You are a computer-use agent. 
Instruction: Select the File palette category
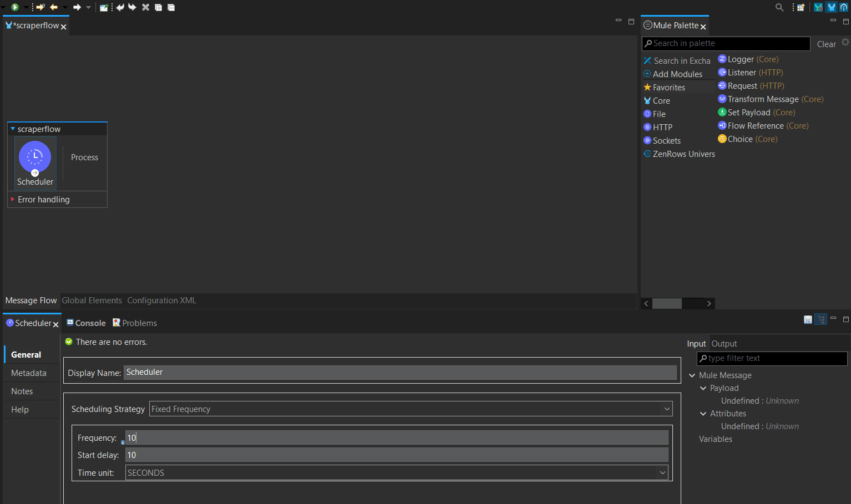click(x=655, y=114)
